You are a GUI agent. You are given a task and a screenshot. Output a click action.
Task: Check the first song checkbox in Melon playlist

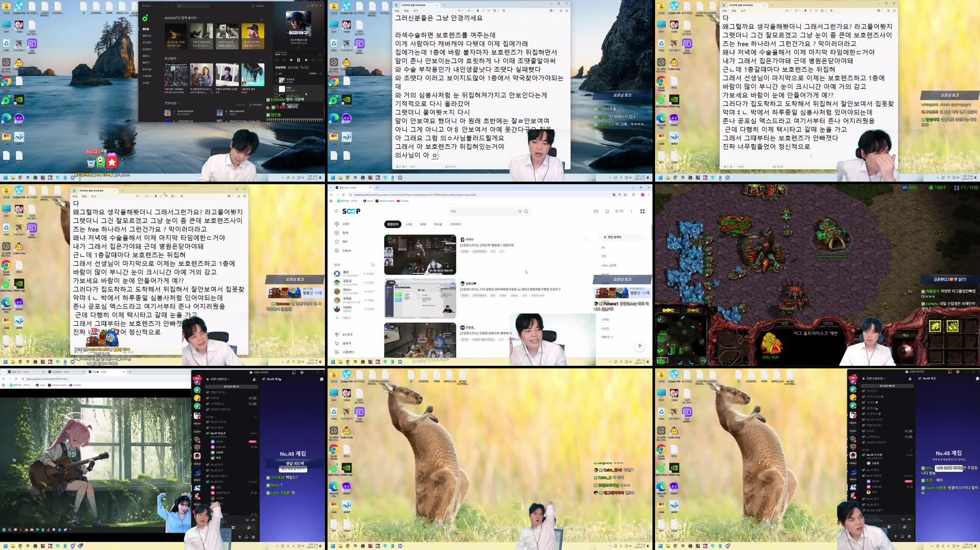pyautogui.click(x=277, y=80)
